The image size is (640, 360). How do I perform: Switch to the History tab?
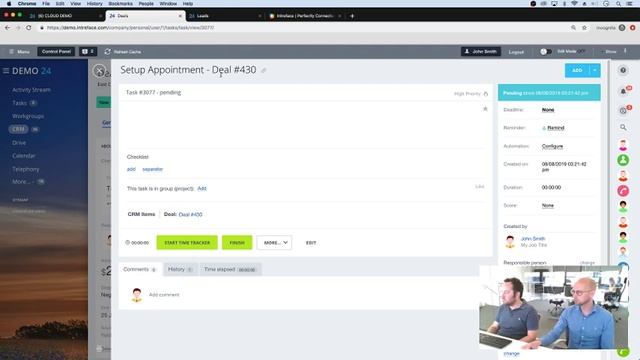[x=180, y=269]
